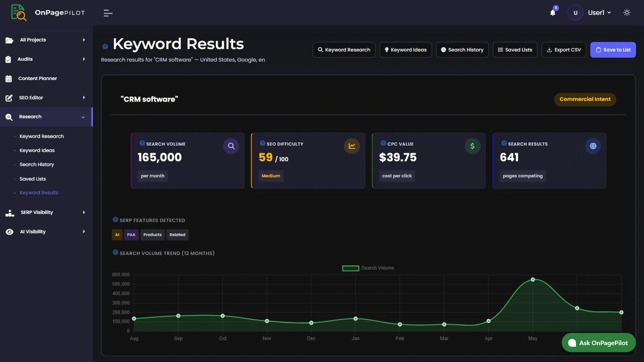The image size is (644, 362).
Task: Open the User1 account dropdown
Action: (599, 13)
